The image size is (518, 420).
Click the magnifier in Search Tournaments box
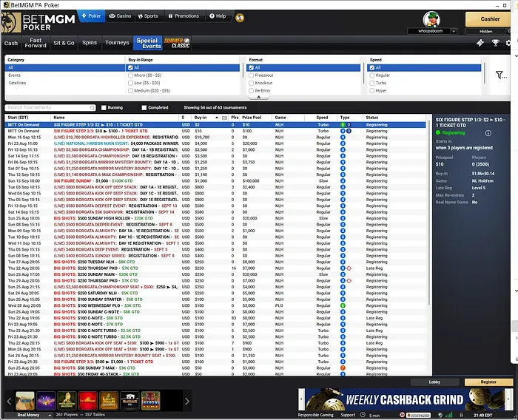click(x=92, y=108)
